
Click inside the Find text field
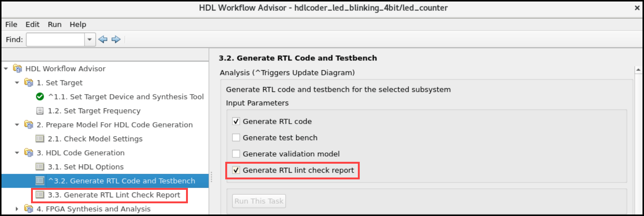pos(55,39)
